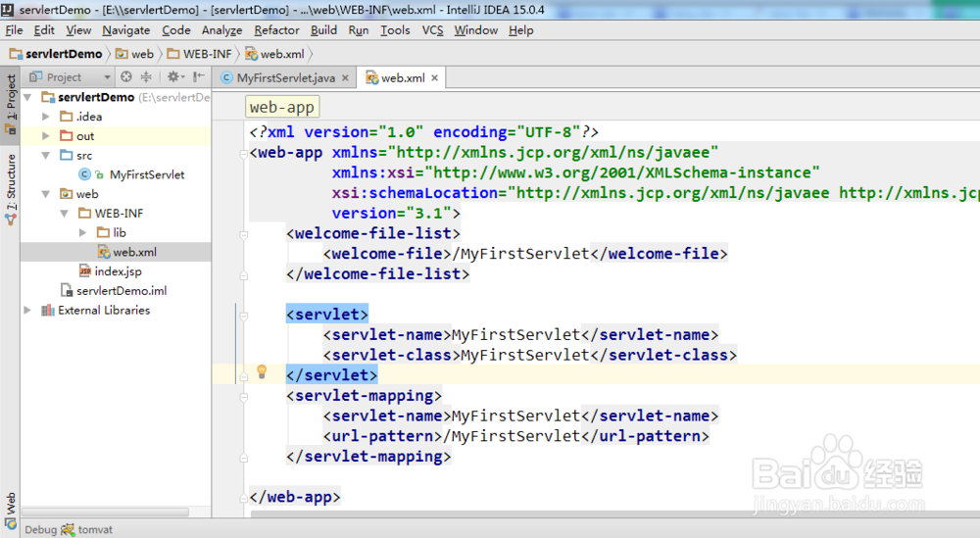Click the web.xml file icon in the breadcrumb
Screen dimensions: 980x538
point(251,54)
